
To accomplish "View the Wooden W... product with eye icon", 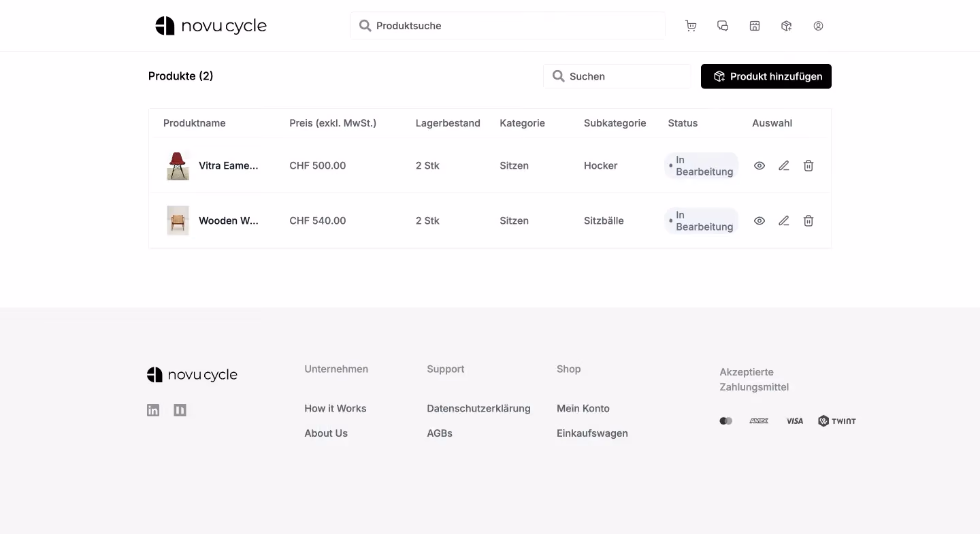I will tap(759, 220).
